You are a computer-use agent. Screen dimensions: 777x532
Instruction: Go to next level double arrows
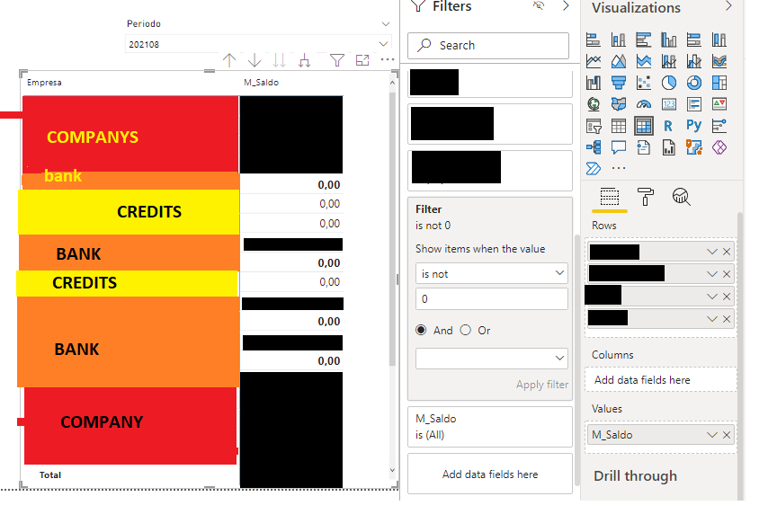tap(279, 60)
